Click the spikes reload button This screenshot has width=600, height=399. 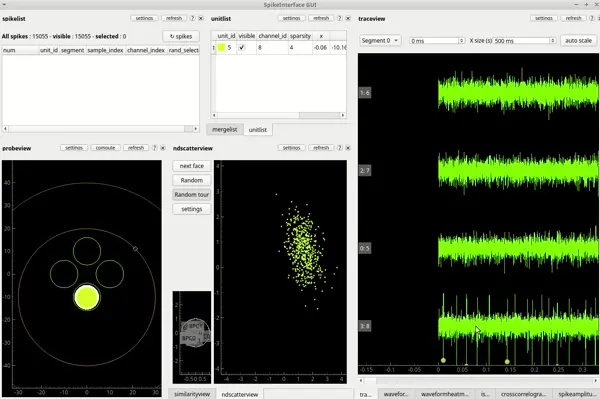pyautogui.click(x=181, y=36)
